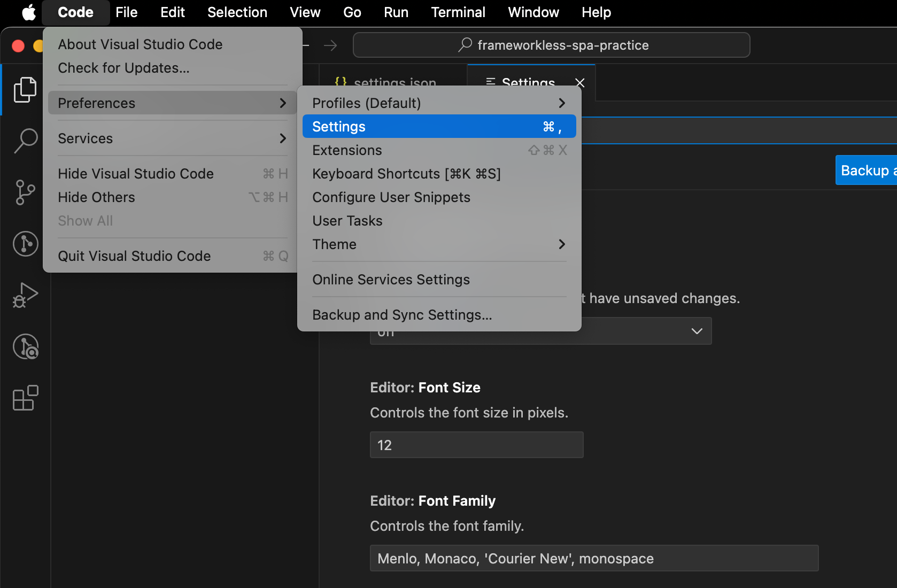The image size is (897, 588).
Task: Open the View menu
Action: (x=305, y=12)
